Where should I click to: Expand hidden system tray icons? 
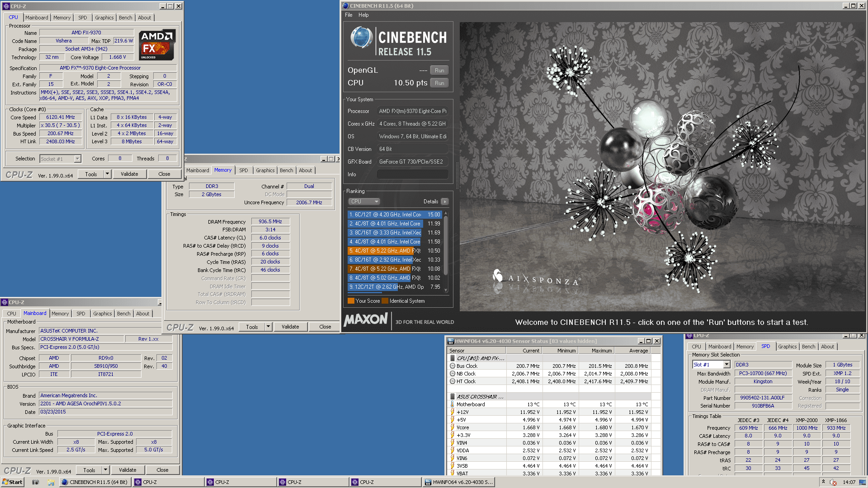[823, 482]
